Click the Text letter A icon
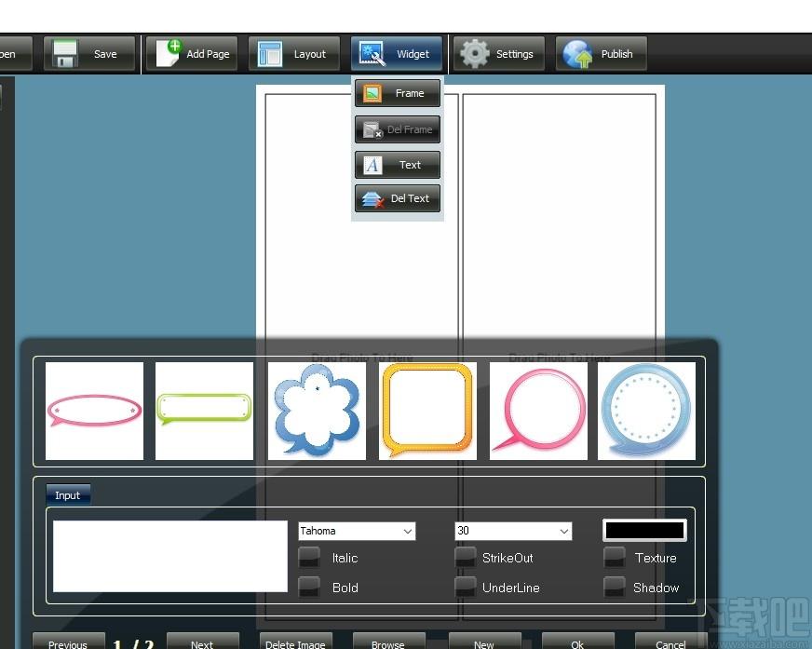The width and height of the screenshot is (812, 649). coord(372,165)
